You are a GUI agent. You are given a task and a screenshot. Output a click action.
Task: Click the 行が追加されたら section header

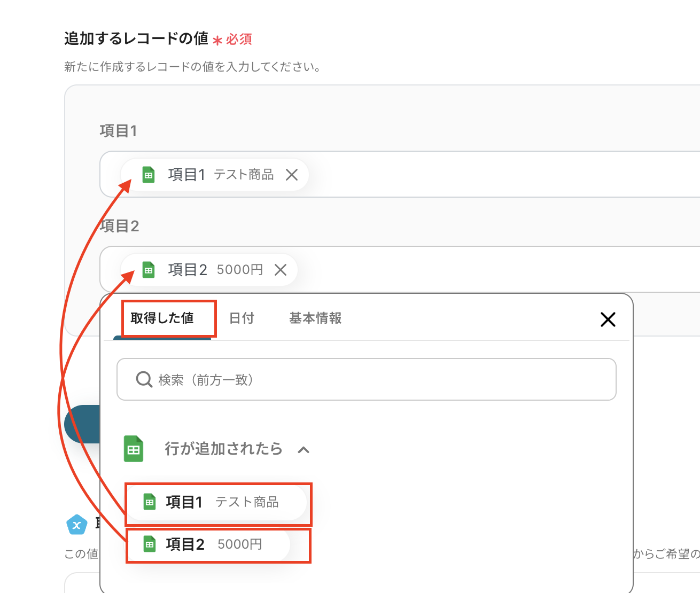coord(223,449)
